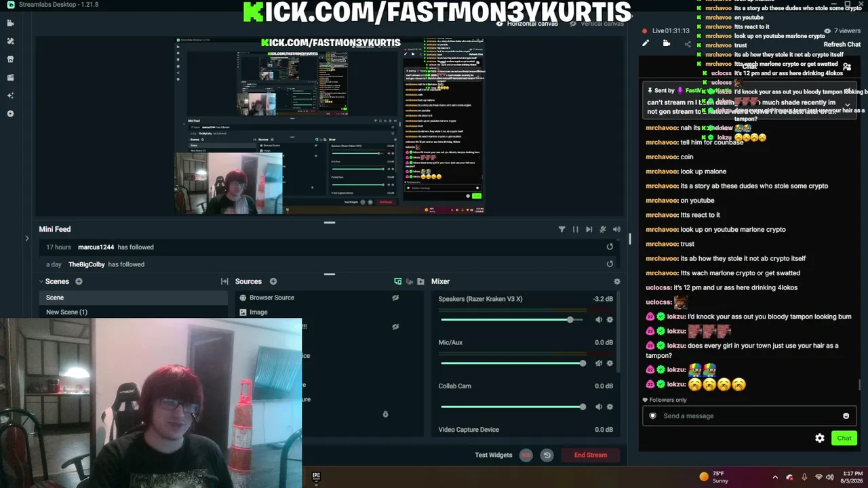This screenshot has width=868, height=488.
Task: Add a source folder in Sources header
Action: [x=420, y=281]
